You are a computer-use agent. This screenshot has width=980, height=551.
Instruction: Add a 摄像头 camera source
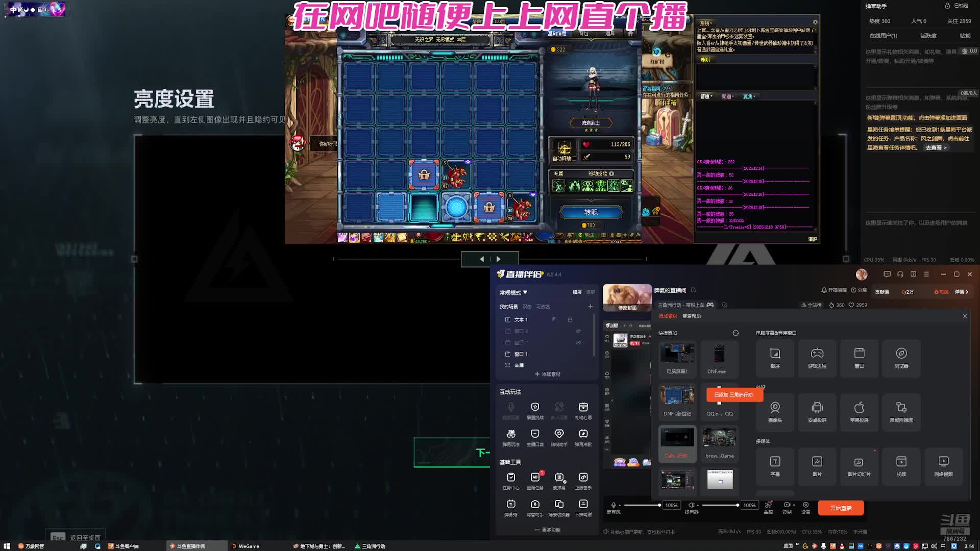775,411
